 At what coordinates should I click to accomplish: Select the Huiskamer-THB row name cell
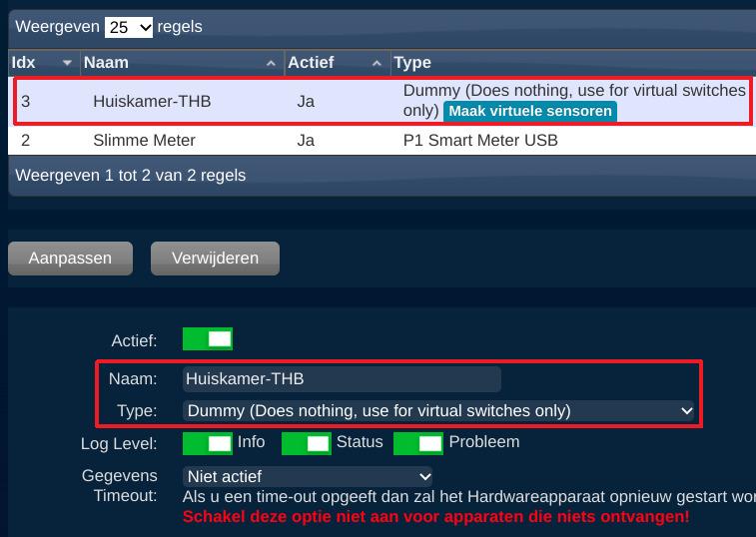pyautogui.click(x=152, y=101)
